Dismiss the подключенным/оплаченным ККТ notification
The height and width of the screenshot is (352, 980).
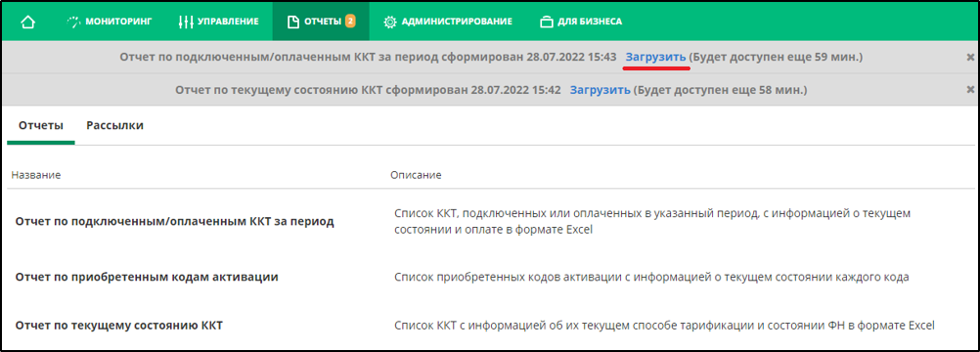pos(970,57)
